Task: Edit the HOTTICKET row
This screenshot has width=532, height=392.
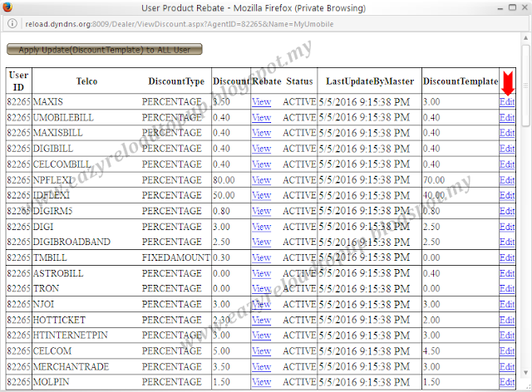Action: click(x=507, y=320)
